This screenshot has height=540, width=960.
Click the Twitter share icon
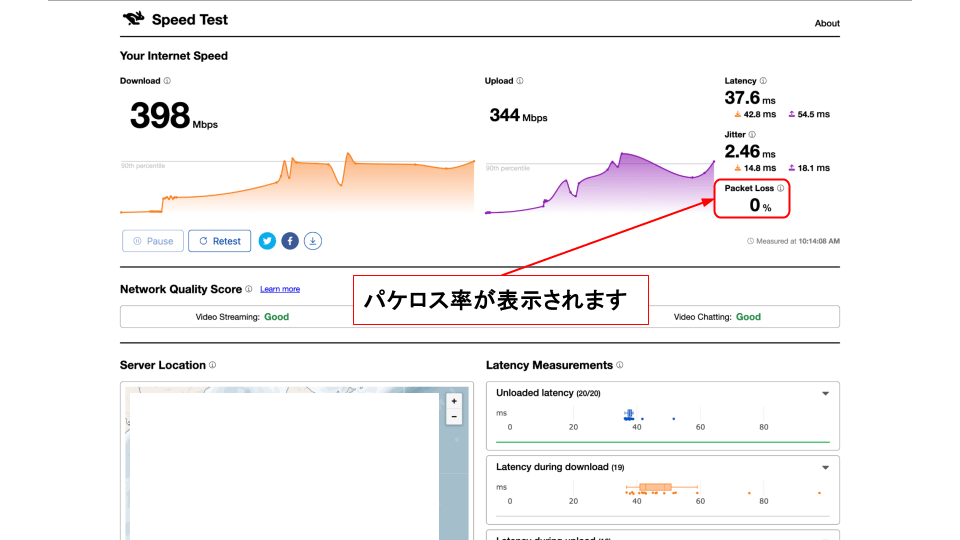click(x=267, y=241)
